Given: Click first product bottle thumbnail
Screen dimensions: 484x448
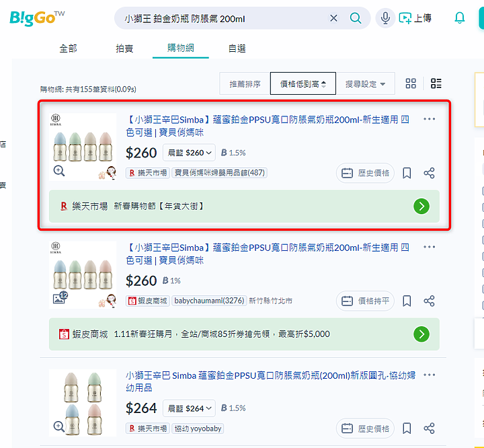Looking at the screenshot, I should 83,147.
